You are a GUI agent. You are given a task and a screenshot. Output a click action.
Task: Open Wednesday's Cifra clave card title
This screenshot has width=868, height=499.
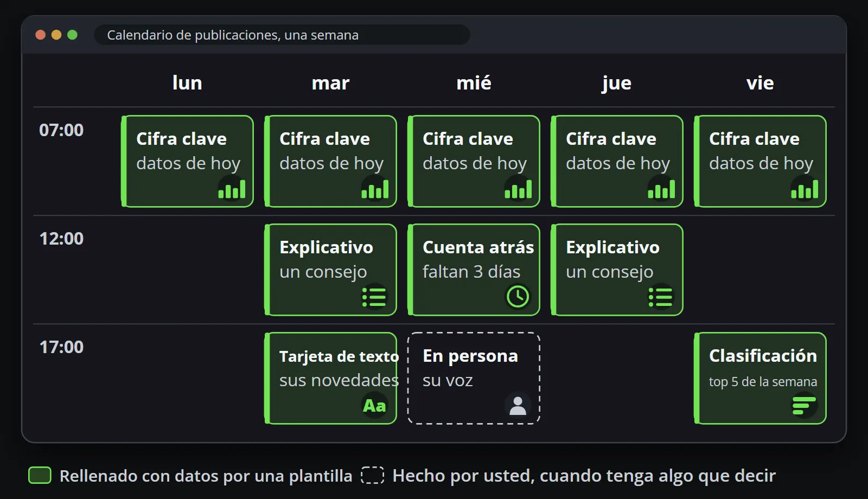[468, 139]
